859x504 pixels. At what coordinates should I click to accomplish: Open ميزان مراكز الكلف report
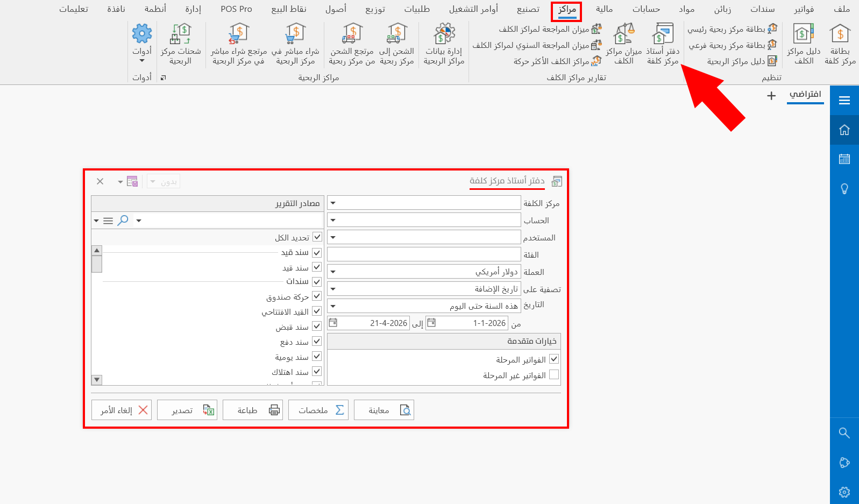[x=624, y=45]
